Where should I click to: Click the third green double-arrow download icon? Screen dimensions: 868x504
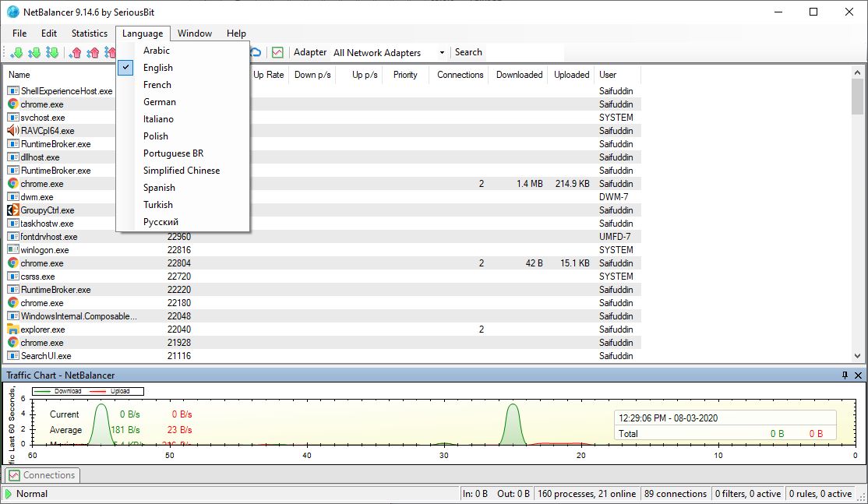52,52
